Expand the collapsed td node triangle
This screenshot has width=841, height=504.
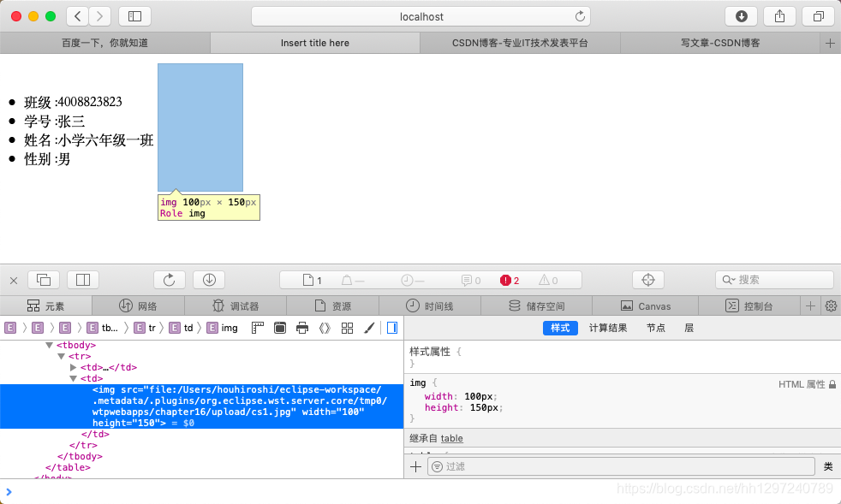pyautogui.click(x=74, y=367)
